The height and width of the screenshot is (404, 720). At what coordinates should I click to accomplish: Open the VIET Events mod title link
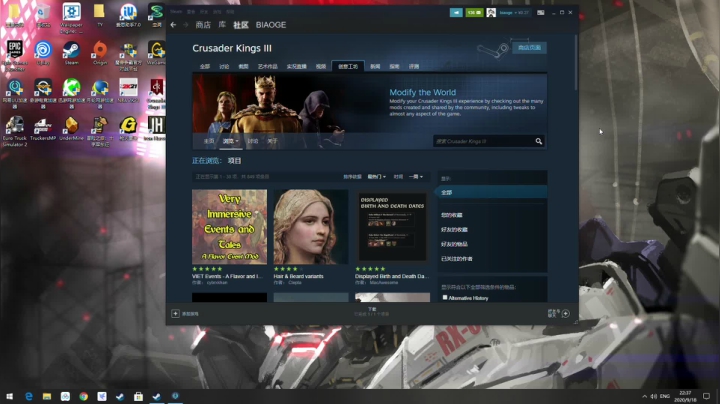[227, 276]
